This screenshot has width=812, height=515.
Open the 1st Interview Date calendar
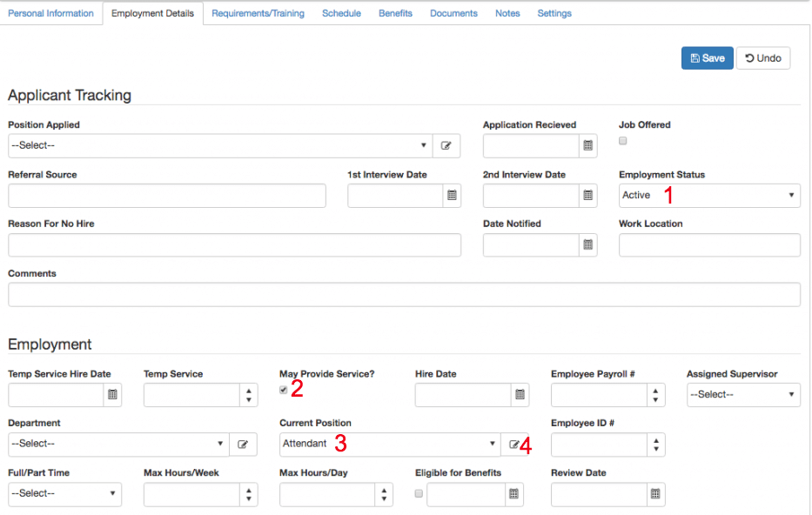[451, 195]
